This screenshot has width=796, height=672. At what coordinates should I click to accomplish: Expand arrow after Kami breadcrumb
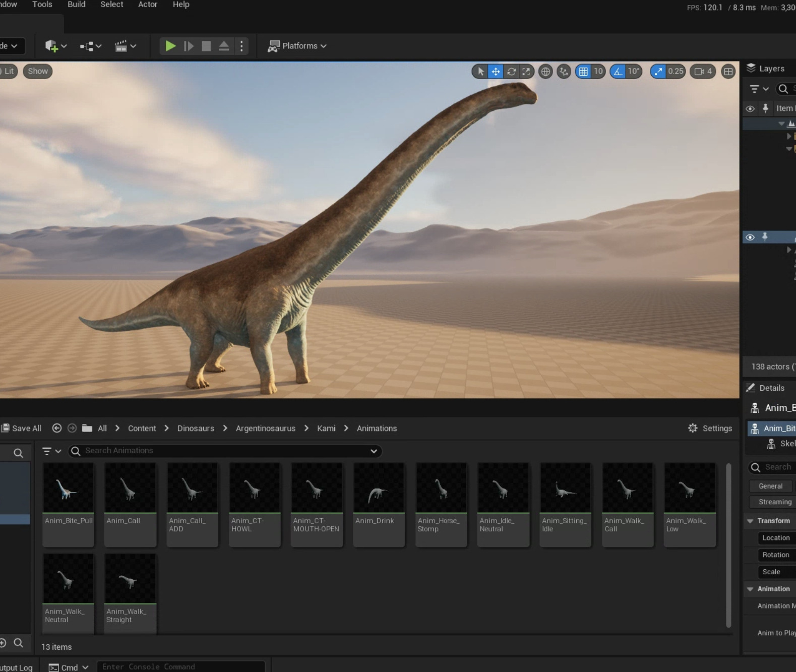346,428
